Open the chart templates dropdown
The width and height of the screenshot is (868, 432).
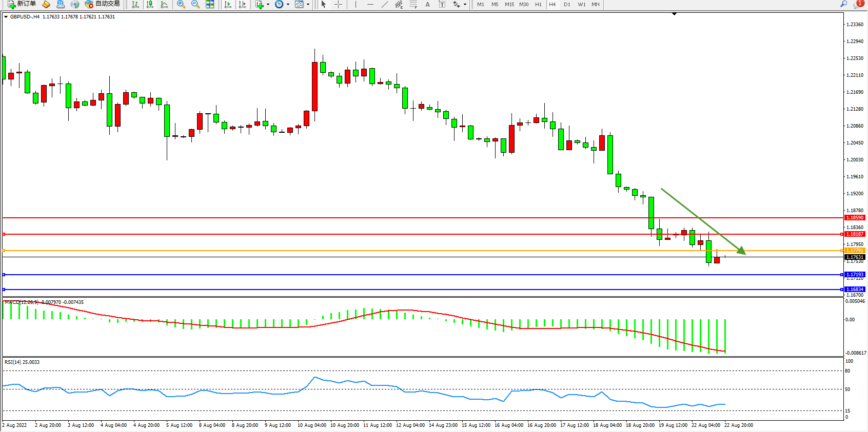(302, 4)
